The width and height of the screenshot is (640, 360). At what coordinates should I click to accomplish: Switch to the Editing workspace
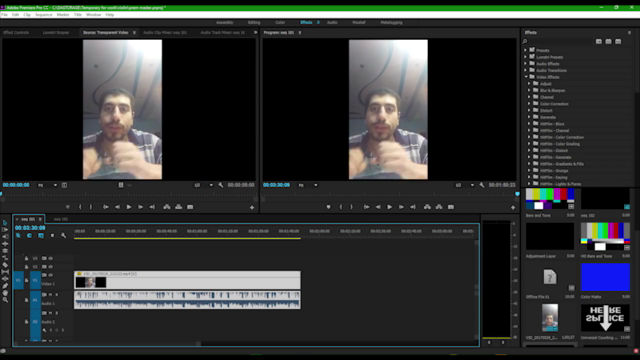click(x=254, y=22)
